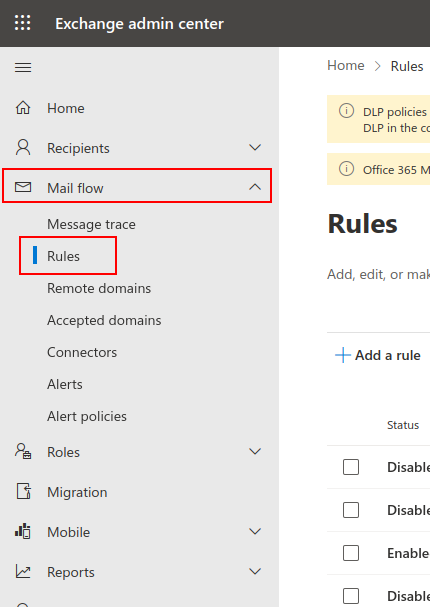Check the second Disabled rule checkbox
The image size is (430, 607).
[x=351, y=510]
